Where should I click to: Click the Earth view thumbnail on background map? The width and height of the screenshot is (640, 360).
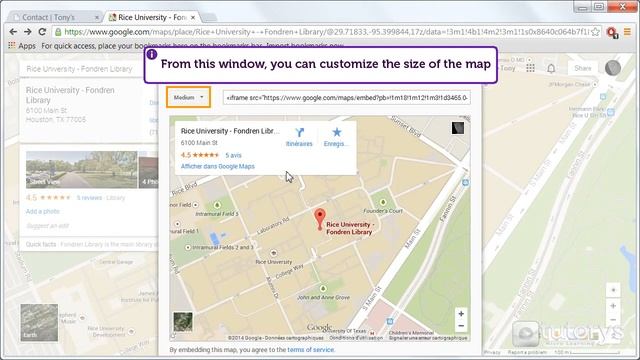click(39, 322)
